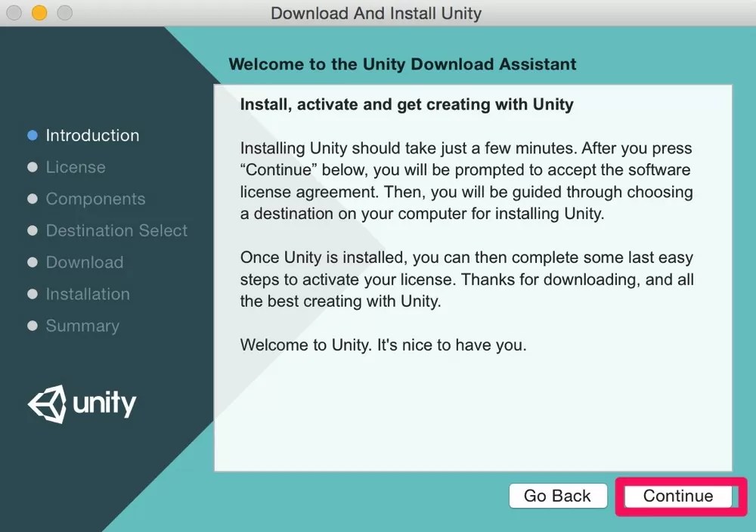Click heading Welcome to the Unity Download Assistant
The image size is (756, 532).
403,64
